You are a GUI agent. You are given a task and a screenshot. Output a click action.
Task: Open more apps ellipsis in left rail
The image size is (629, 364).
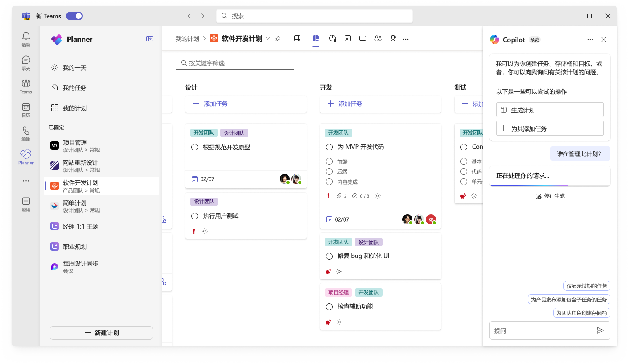(x=26, y=181)
